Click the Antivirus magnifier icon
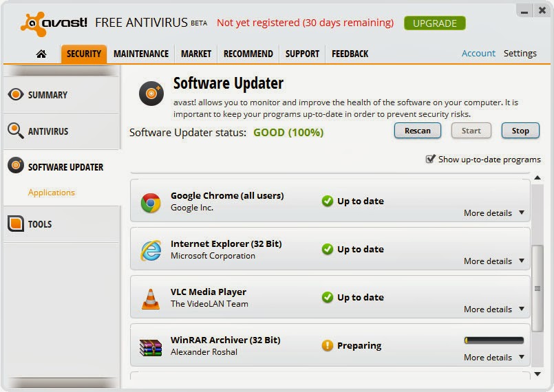The width and height of the screenshot is (554, 392). pos(16,131)
